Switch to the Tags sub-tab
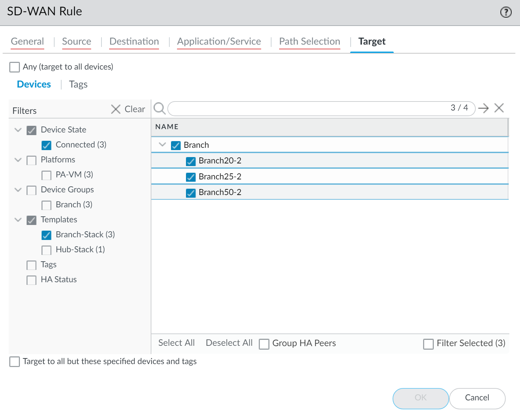 (78, 84)
